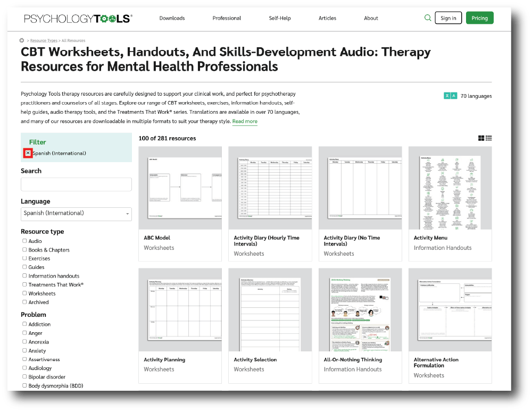Viewport: 532px width, 412px height.
Task: Tick the Exercises checkbox
Action: pos(24,258)
